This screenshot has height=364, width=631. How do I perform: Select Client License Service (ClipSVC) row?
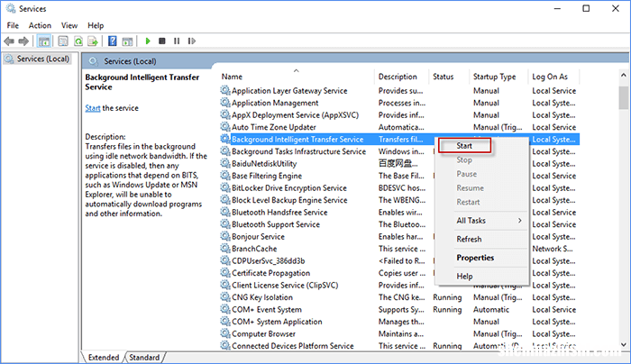(x=399, y=285)
